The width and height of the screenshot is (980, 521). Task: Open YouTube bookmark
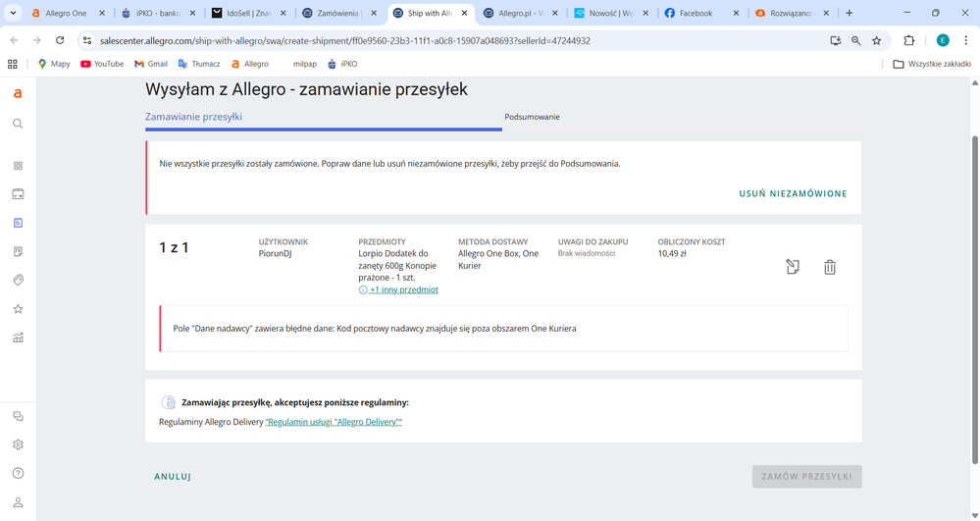pyautogui.click(x=102, y=64)
